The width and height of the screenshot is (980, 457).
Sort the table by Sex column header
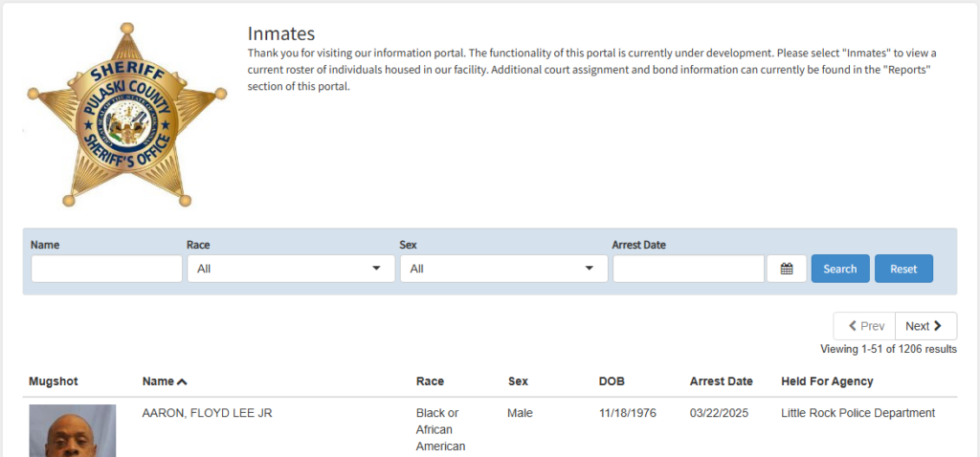click(518, 381)
